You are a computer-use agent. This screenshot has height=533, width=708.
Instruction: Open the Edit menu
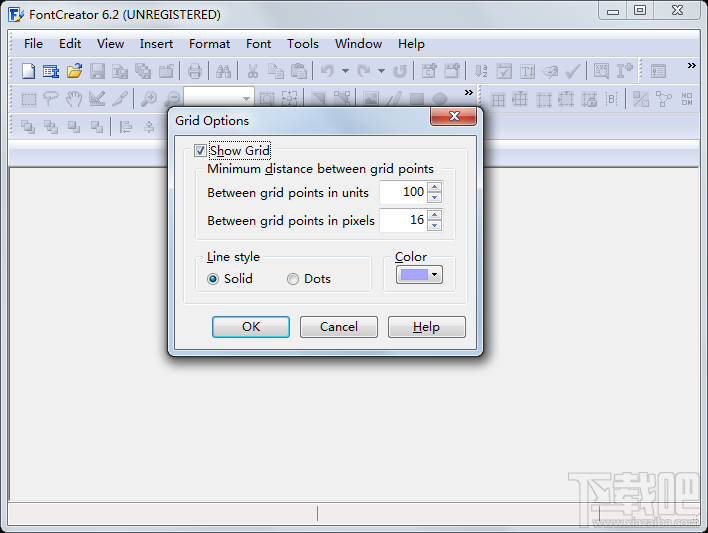pyautogui.click(x=70, y=44)
